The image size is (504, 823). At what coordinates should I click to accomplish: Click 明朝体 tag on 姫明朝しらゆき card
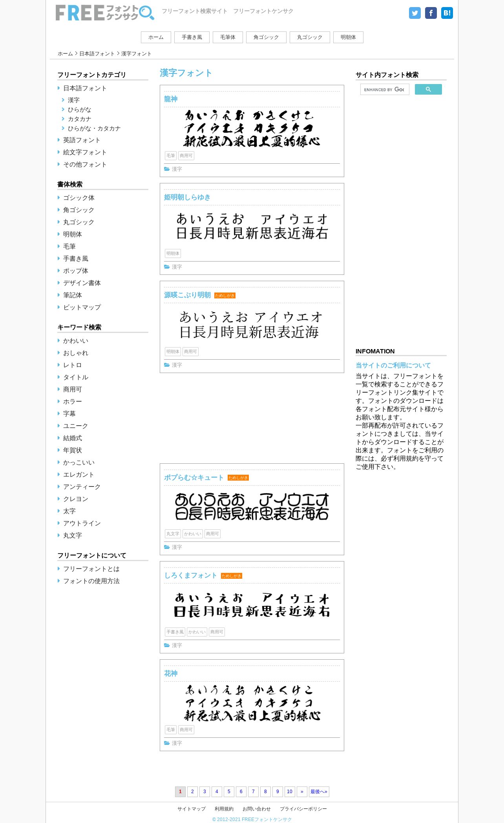tap(173, 254)
